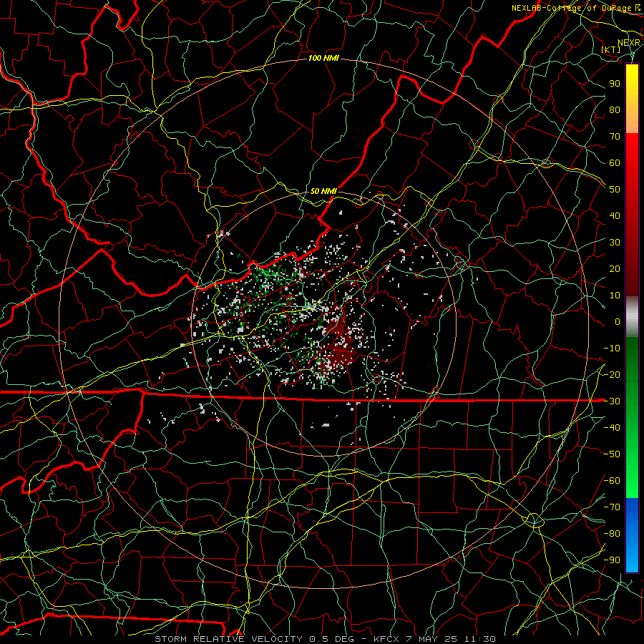The height and width of the screenshot is (644, 644).
Task: Click the -60 value on the velocity scale
Action: (612, 481)
